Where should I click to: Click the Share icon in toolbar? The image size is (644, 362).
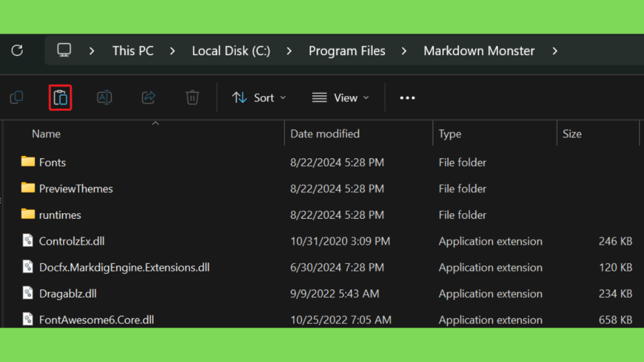148,97
